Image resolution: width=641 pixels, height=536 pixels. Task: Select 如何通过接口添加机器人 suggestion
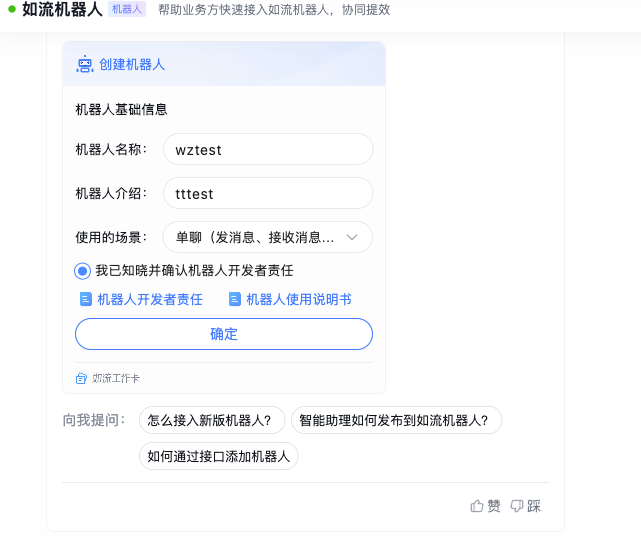coord(218,457)
